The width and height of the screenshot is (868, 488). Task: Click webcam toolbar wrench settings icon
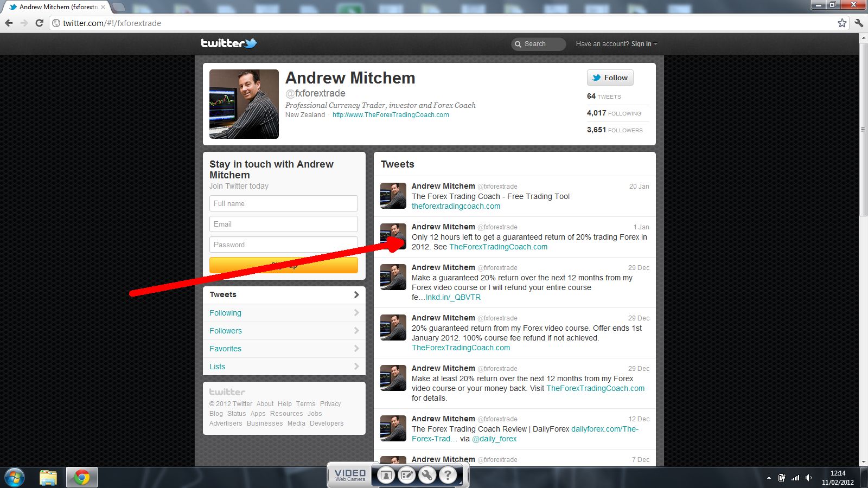click(427, 476)
